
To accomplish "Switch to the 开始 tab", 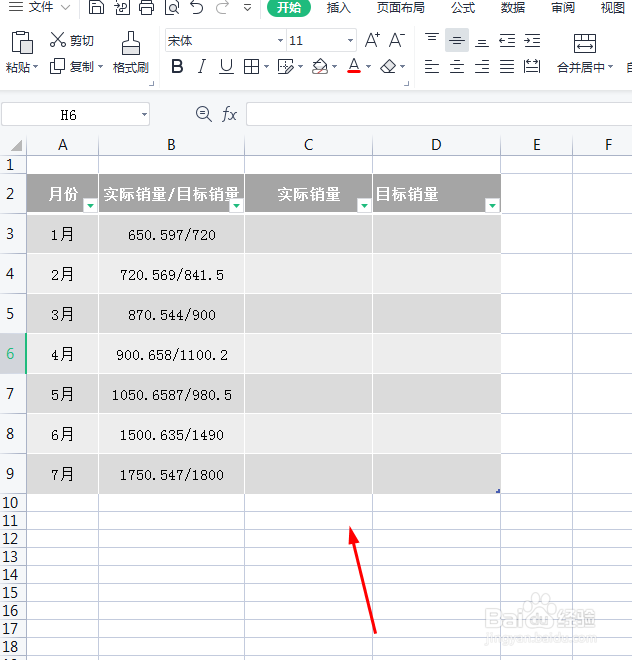I will click(x=289, y=8).
